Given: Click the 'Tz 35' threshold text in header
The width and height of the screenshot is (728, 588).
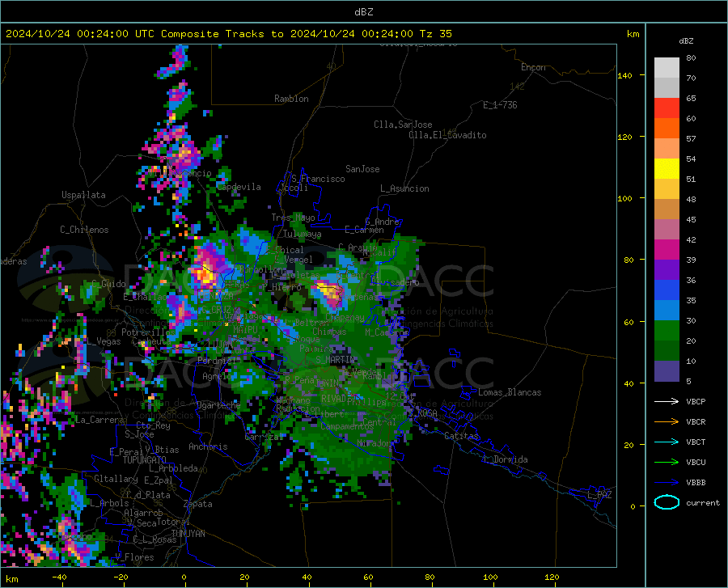Looking at the screenshot, I should coord(435,34).
